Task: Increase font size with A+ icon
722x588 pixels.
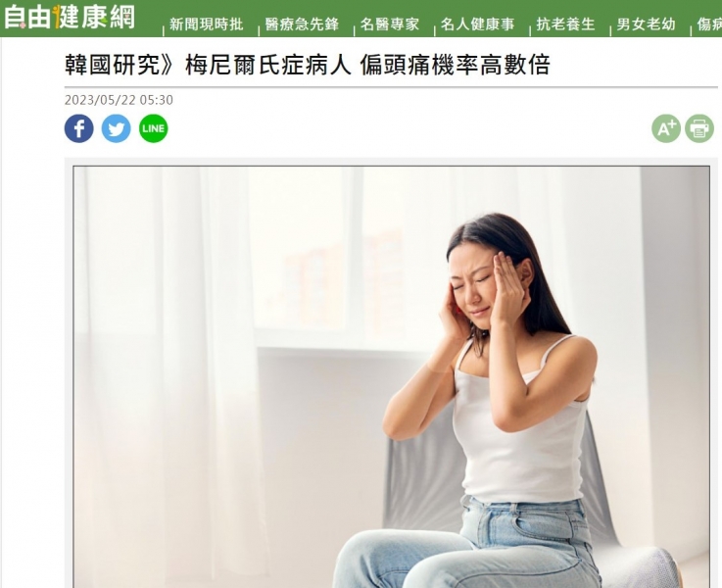Action: (x=666, y=128)
